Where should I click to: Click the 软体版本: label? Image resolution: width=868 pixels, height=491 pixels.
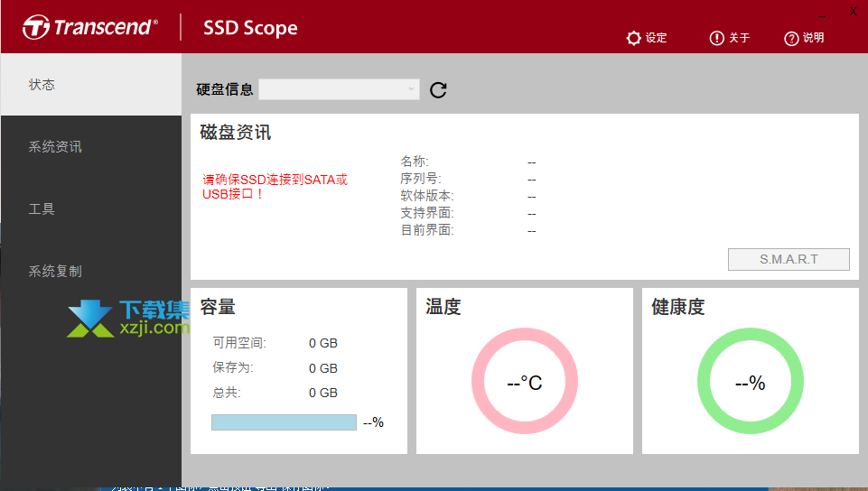point(427,196)
